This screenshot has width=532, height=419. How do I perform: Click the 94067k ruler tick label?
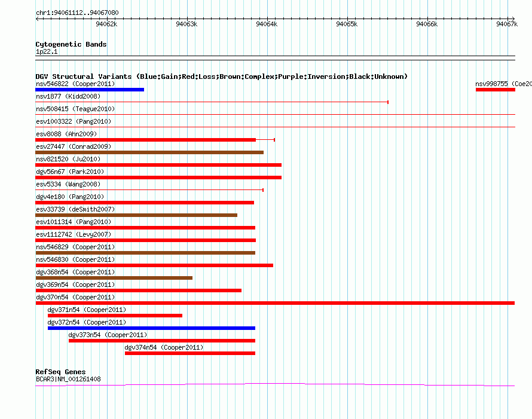click(507, 24)
